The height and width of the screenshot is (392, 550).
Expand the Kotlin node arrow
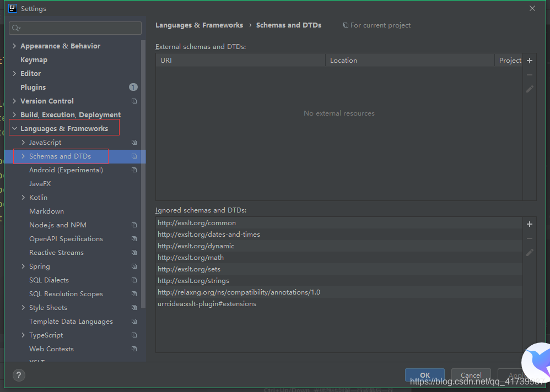coord(23,198)
